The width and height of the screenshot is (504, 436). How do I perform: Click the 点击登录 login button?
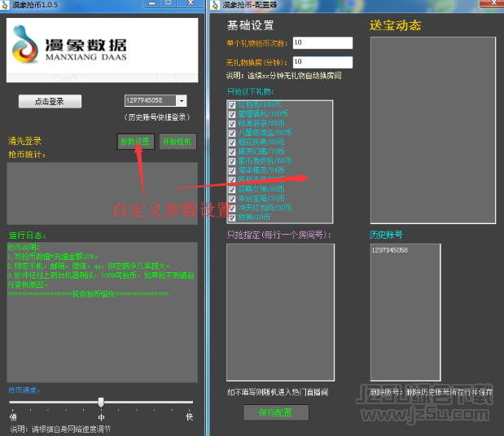[x=50, y=101]
